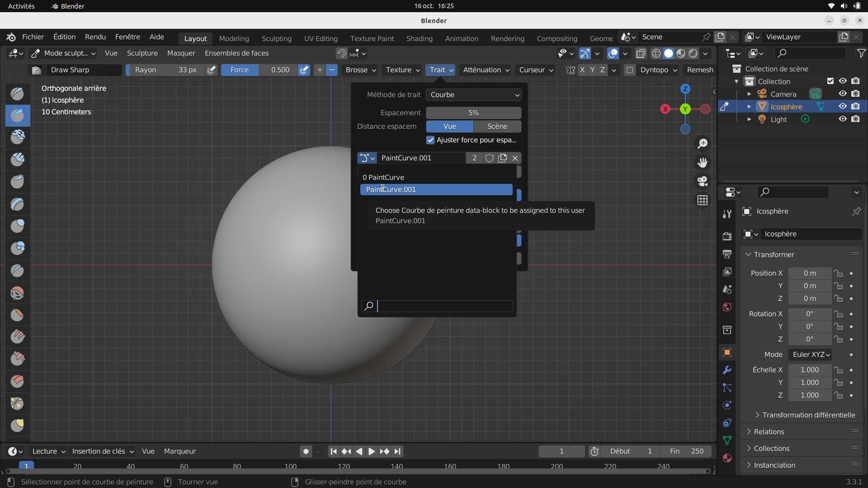Open the World properties tab icon
This screenshot has width=868, height=488.
pos(727,307)
